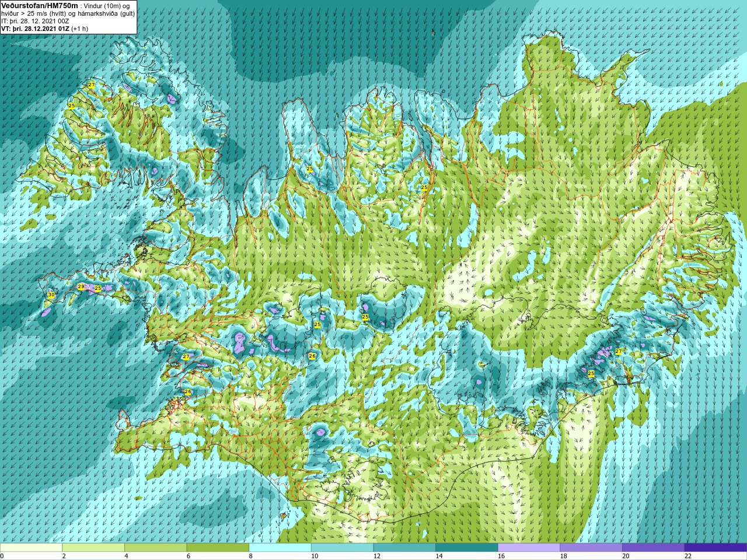The image size is (747, 560).
Task: Click the Veðurstofan/HM750m title text
Action: (x=39, y=5)
